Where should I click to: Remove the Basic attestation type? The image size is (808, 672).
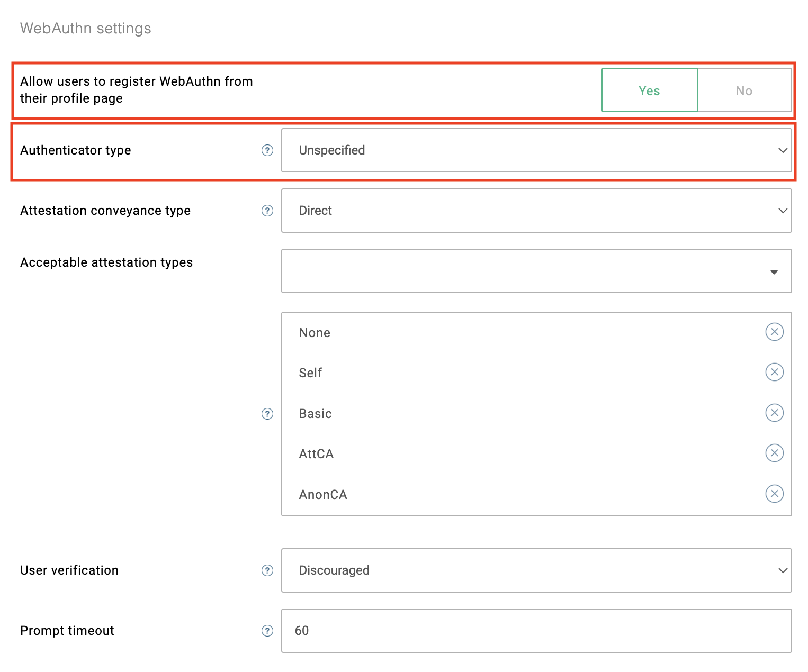(774, 413)
